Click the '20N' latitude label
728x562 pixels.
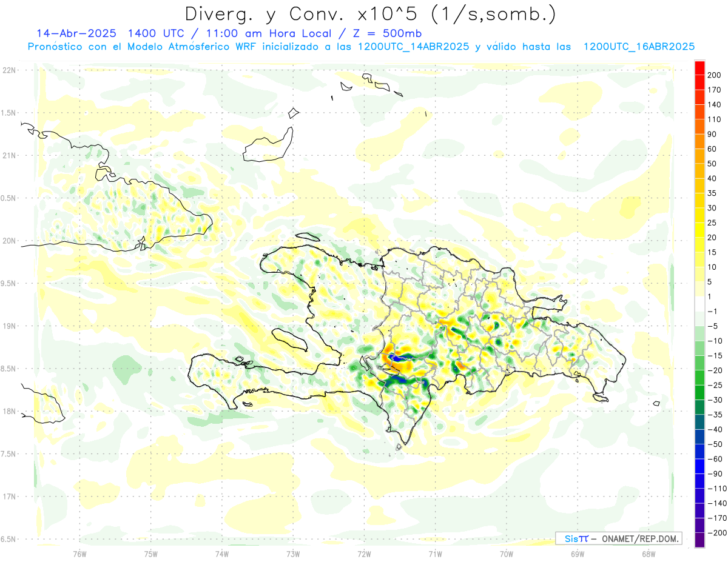[8, 241]
